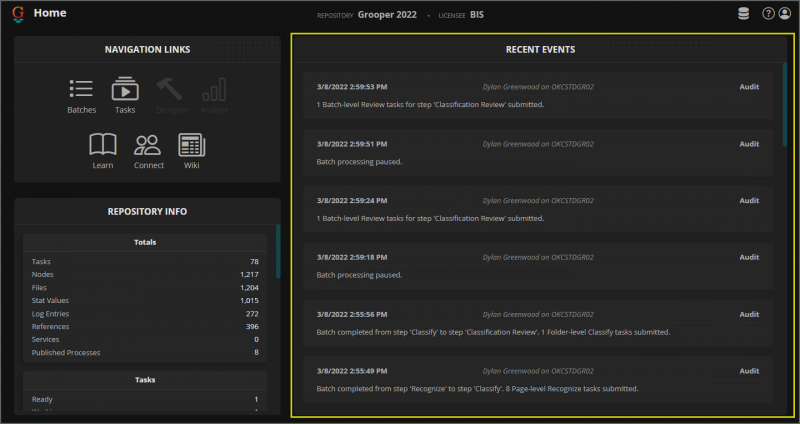Select the 2:59:51 PM batch paused event
This screenshot has width=800, height=424.
tap(538, 153)
